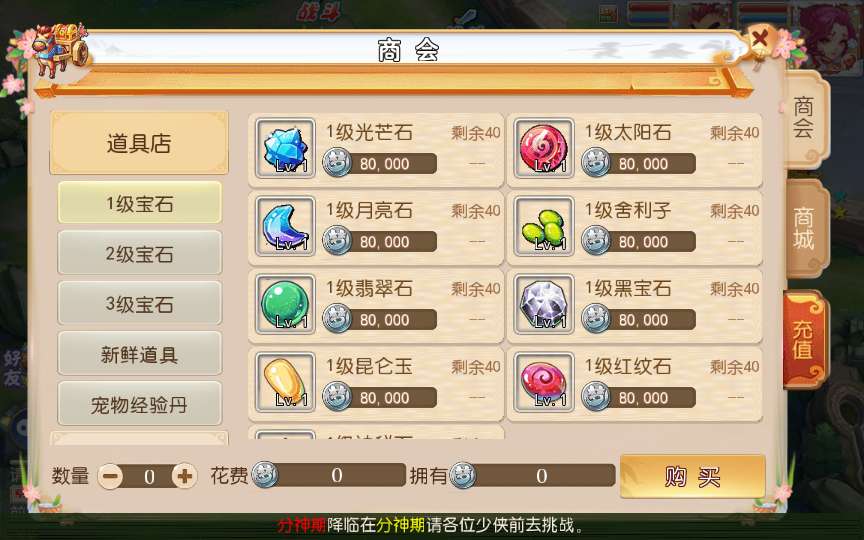Click the green orb 1级翡翠石 icon
Screen dimensions: 864x540
(x=285, y=304)
